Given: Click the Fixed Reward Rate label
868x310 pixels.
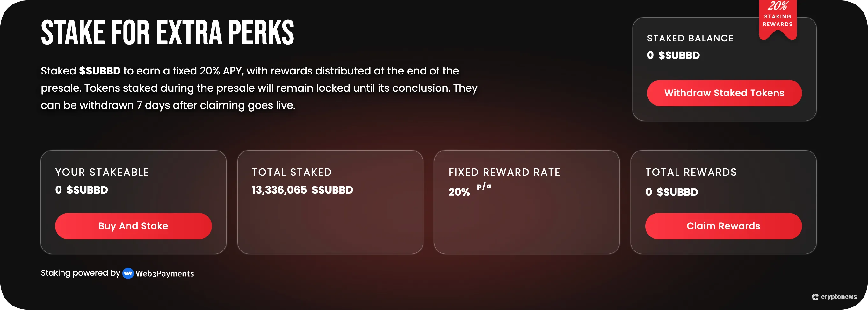Looking at the screenshot, I should tap(504, 172).
